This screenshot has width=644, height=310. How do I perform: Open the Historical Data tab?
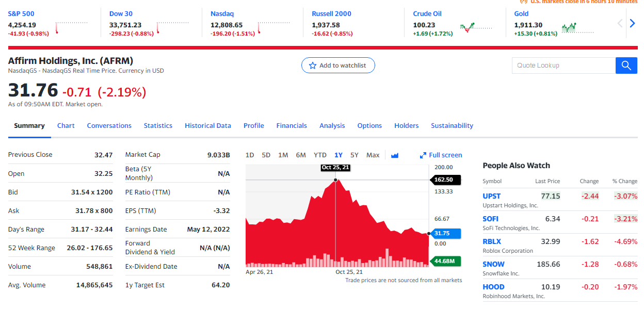tap(208, 125)
